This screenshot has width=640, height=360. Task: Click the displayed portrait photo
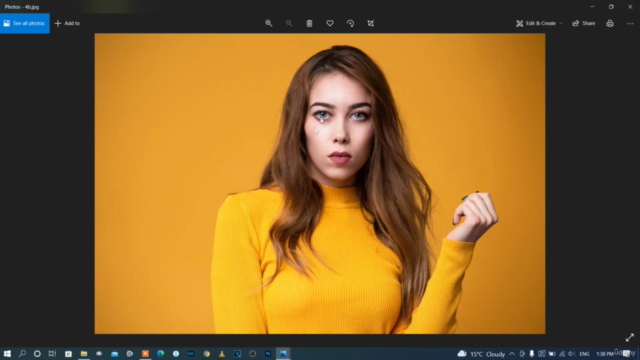pos(320,183)
